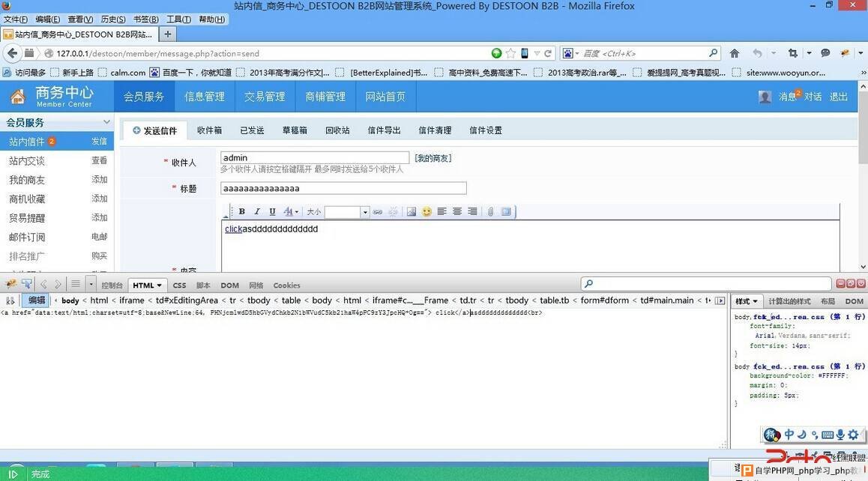Open the 收件箱 inbox tab

pyautogui.click(x=209, y=130)
